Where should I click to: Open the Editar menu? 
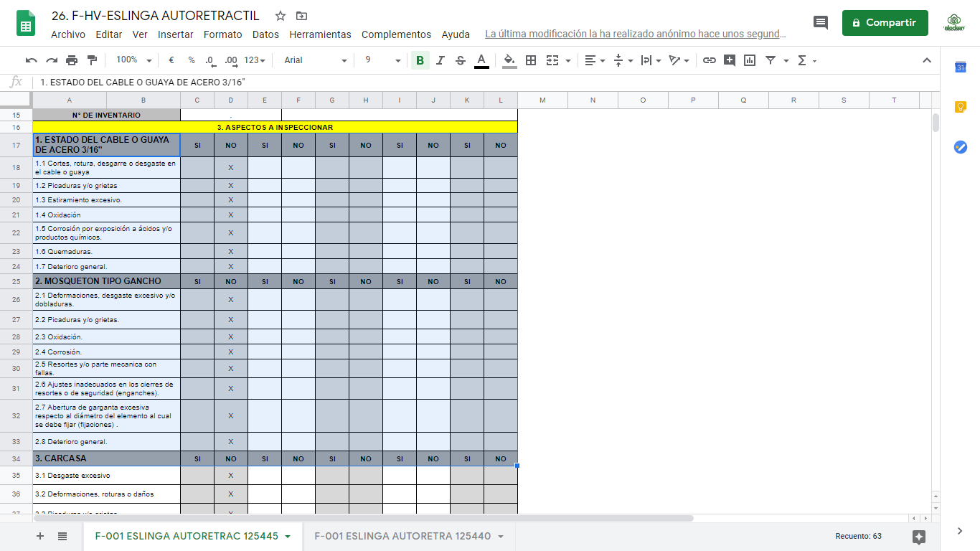coord(109,34)
